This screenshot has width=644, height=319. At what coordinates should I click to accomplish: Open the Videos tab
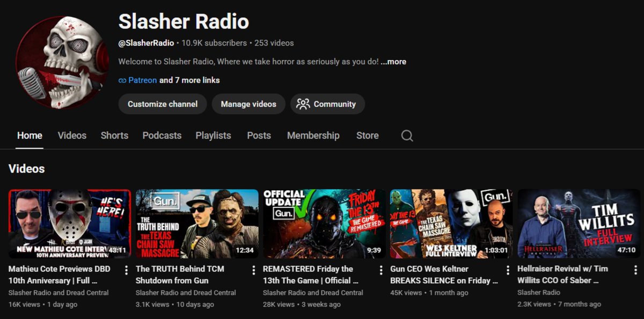click(x=72, y=135)
